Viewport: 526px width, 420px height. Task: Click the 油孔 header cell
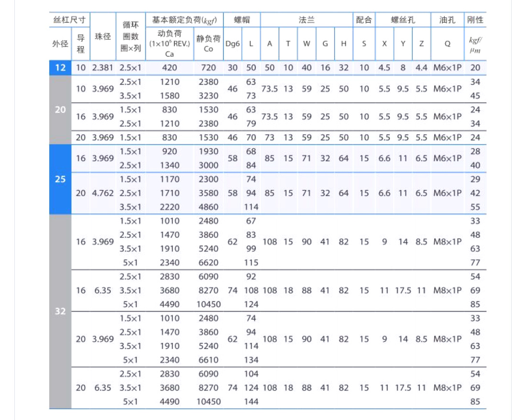[x=448, y=20]
